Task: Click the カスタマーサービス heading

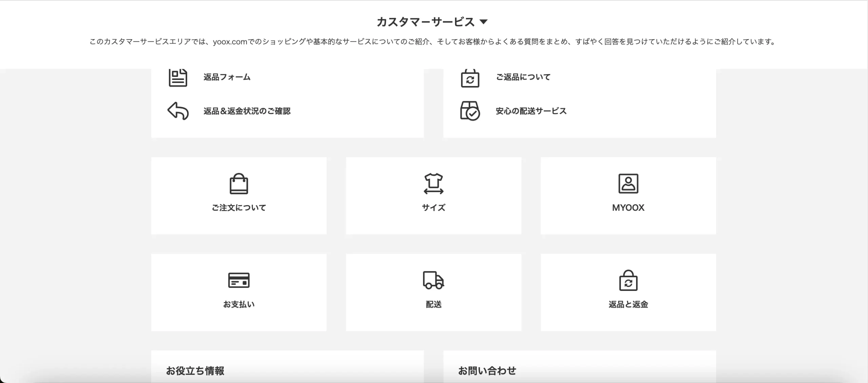Action: coord(426,22)
